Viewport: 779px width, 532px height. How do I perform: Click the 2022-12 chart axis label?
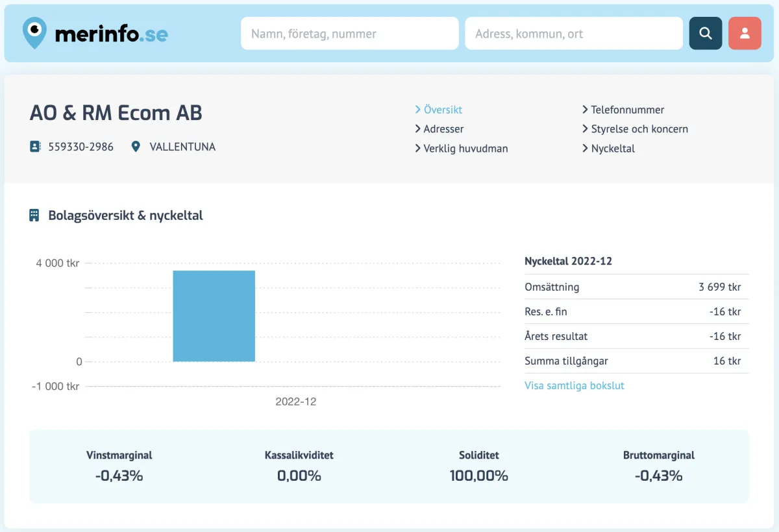296,402
